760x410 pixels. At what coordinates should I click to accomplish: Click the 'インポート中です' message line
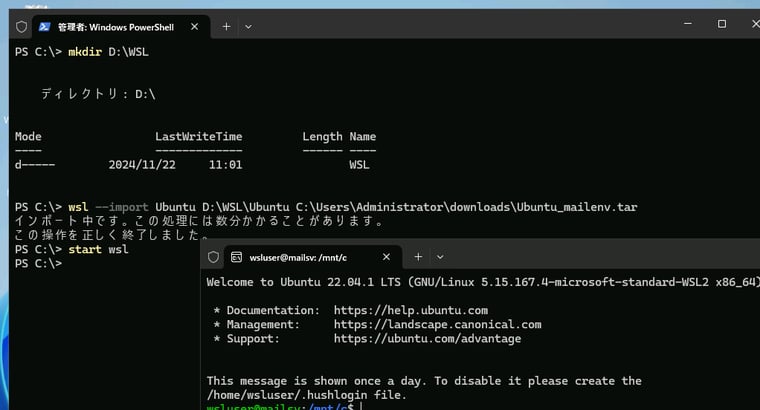point(199,221)
